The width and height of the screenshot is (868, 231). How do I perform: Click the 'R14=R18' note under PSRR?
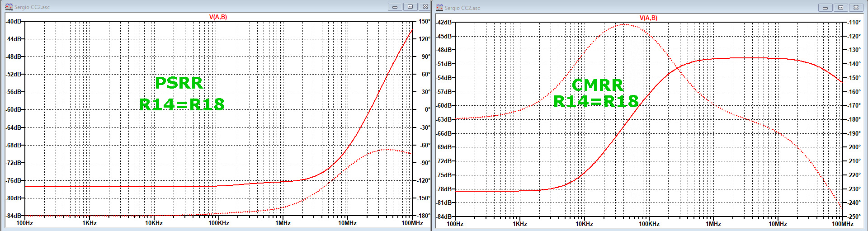tap(182, 104)
